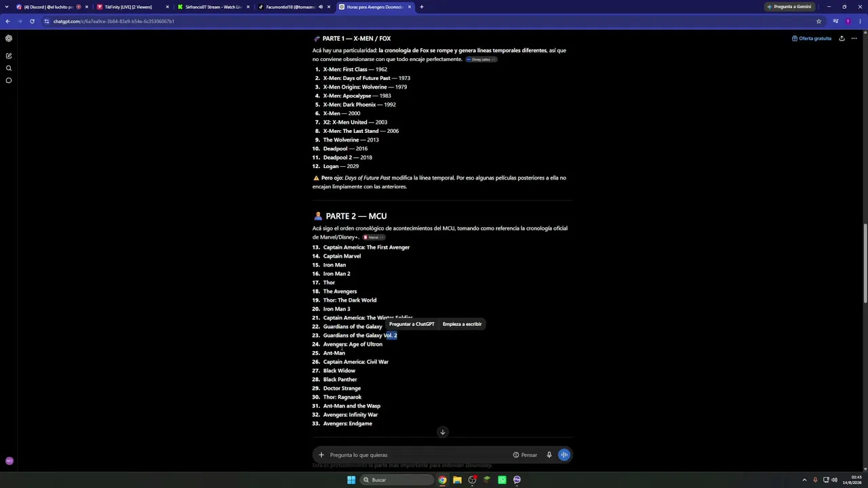The width and height of the screenshot is (868, 488).
Task: Open volume control in system tray
Action: click(x=834, y=480)
